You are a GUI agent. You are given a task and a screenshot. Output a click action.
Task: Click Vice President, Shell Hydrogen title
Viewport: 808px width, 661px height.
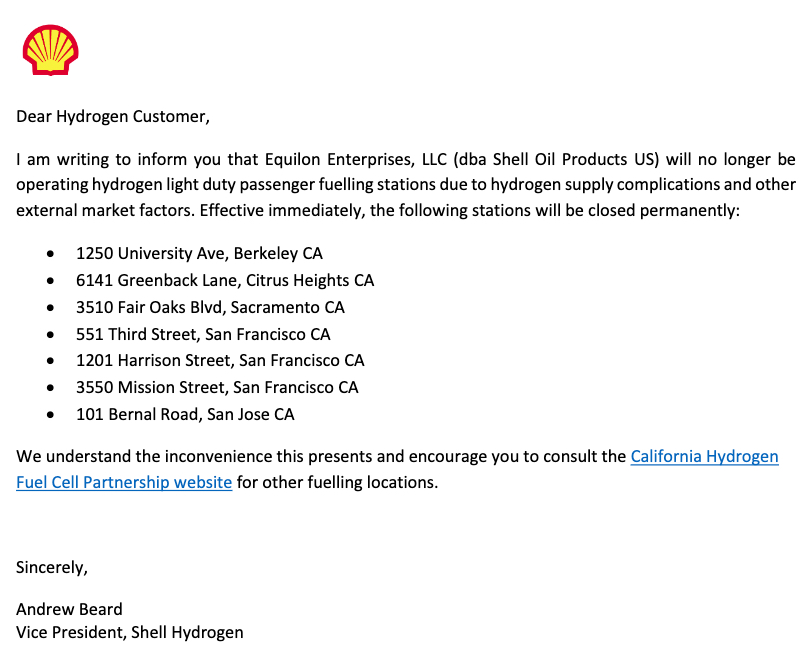pyautogui.click(x=130, y=632)
